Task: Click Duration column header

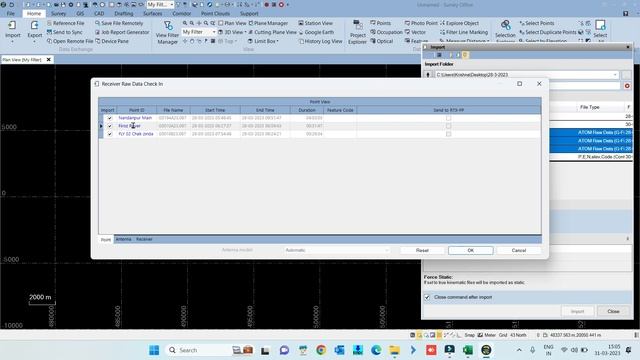Action: pyautogui.click(x=307, y=110)
